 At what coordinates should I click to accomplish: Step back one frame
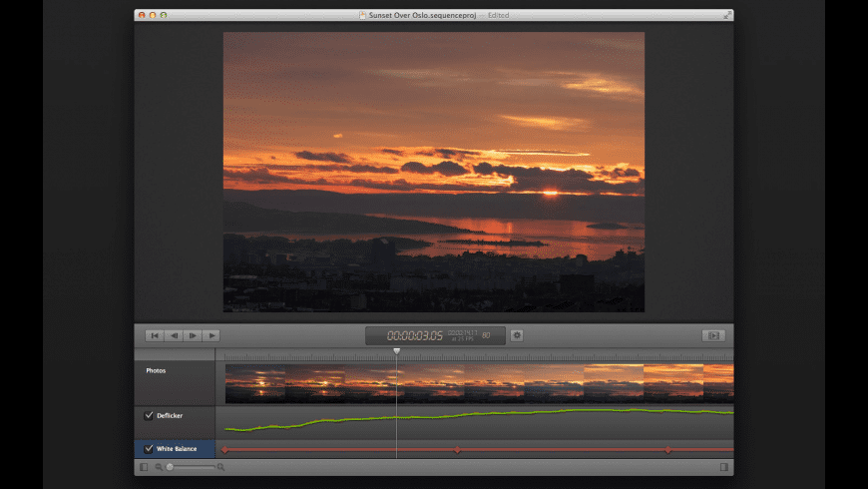tap(174, 335)
